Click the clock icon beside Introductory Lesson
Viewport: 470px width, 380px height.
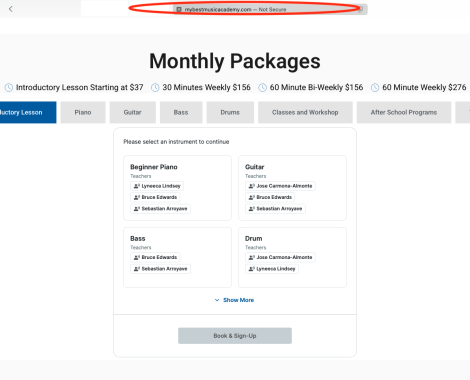[x=9, y=88]
